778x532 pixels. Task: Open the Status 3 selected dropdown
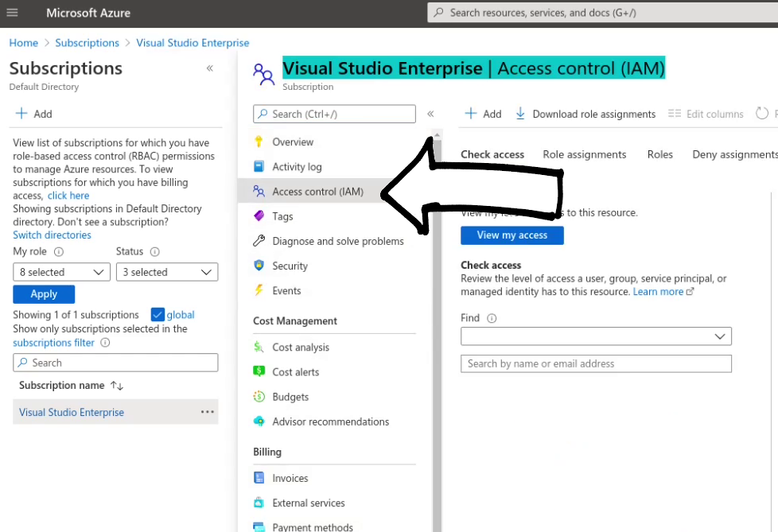(167, 272)
